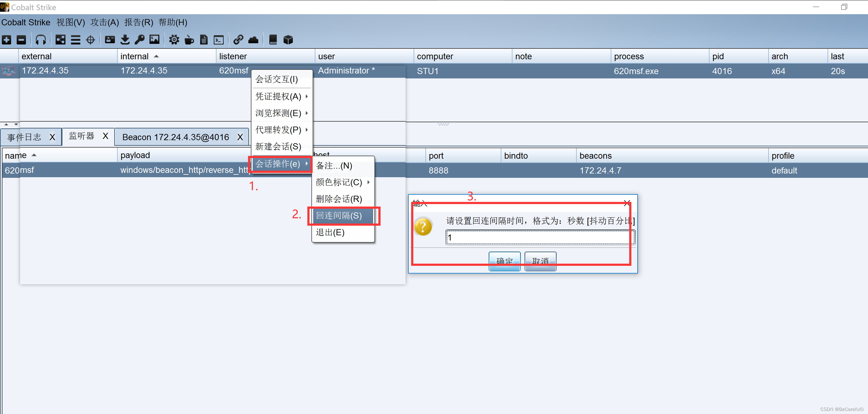This screenshot has width=868, height=414.
Task: Open the 报告(R) menu
Action: 138,22
